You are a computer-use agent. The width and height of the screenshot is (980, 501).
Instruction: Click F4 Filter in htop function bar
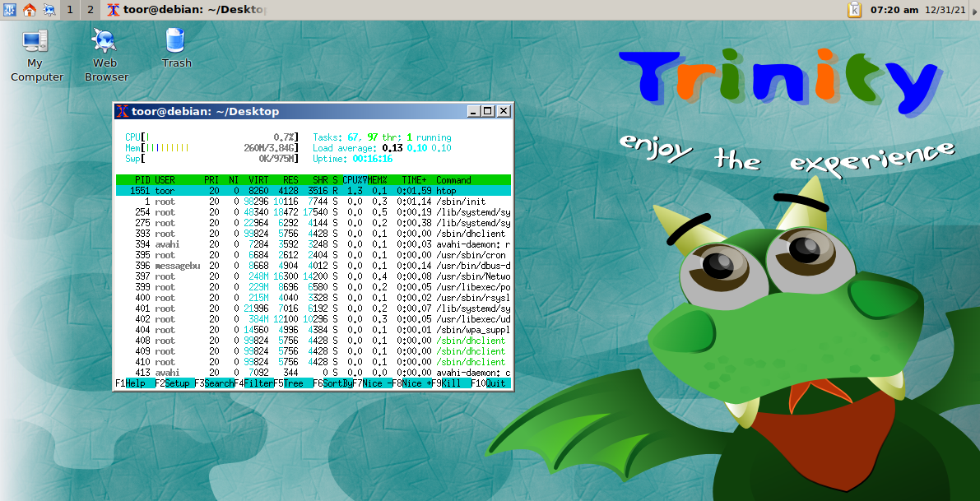(x=253, y=383)
